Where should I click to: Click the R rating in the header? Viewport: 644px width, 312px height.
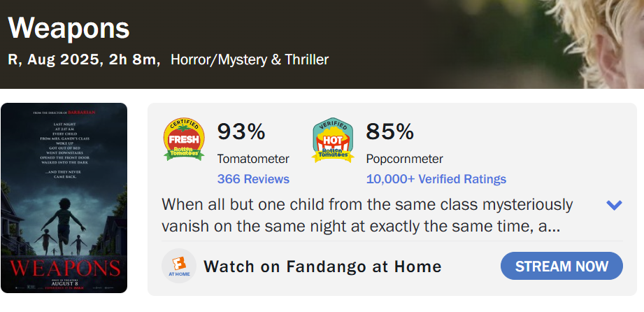13,59
